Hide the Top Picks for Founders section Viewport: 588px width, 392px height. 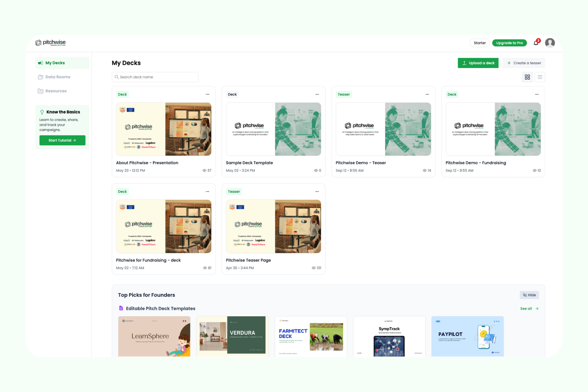[x=529, y=295]
